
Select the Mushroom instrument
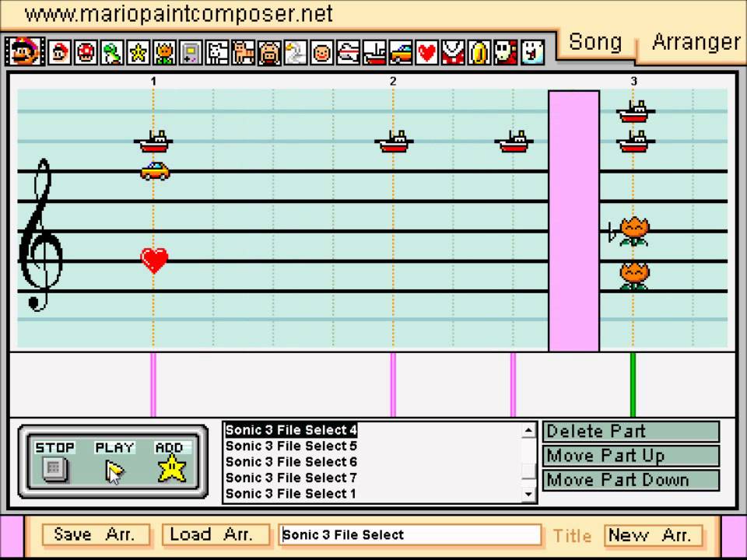pos(86,52)
